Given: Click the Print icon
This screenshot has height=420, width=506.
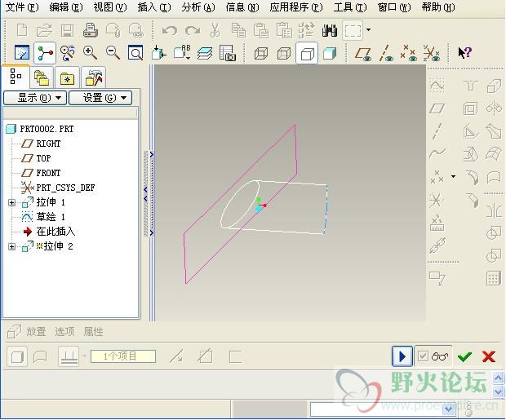Looking at the screenshot, I should coord(90,30).
